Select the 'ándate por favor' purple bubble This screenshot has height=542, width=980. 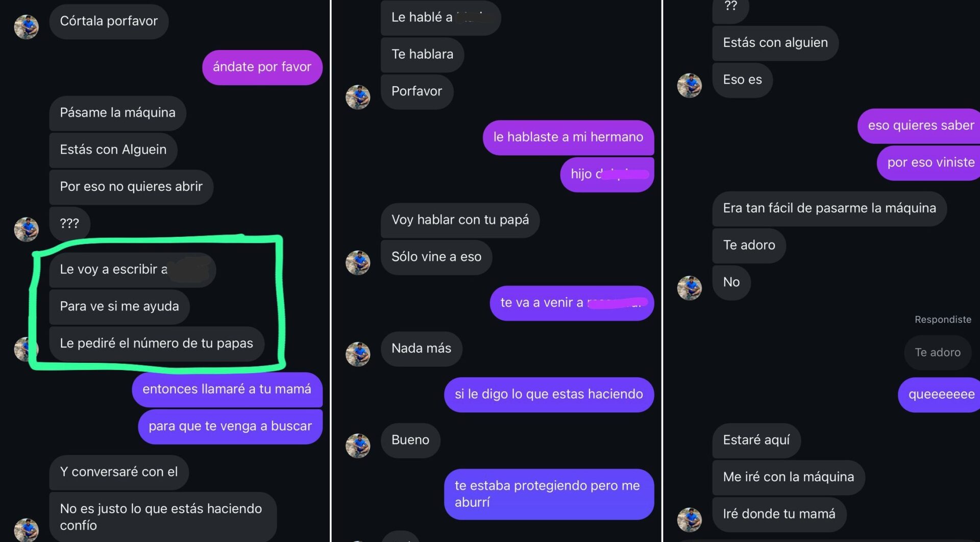point(262,67)
